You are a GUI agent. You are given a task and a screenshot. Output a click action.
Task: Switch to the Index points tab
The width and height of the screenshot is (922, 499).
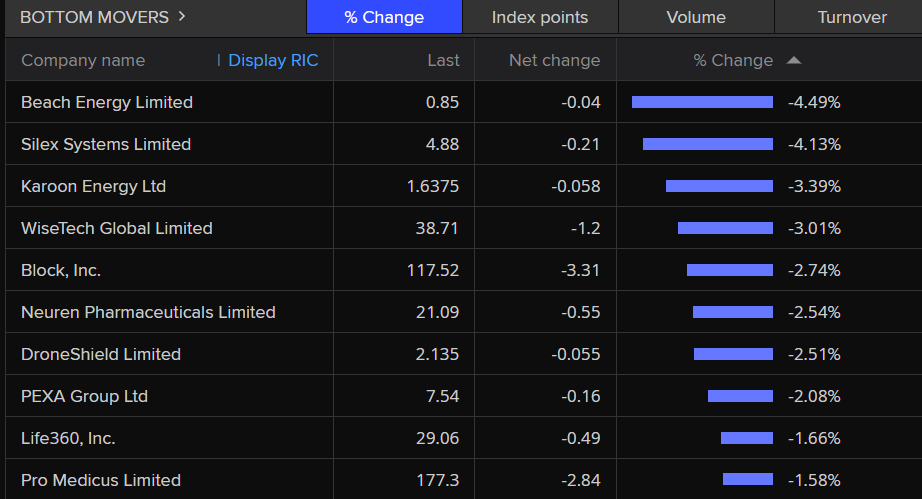540,17
